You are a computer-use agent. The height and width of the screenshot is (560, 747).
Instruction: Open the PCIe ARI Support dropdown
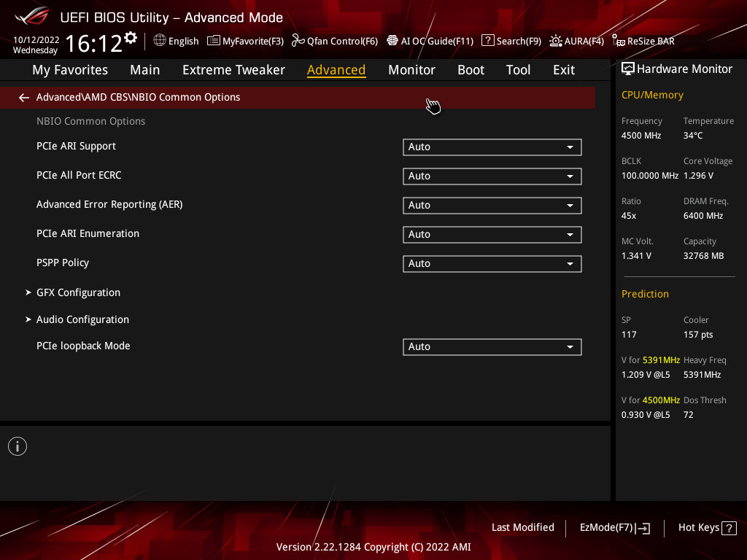pos(492,147)
